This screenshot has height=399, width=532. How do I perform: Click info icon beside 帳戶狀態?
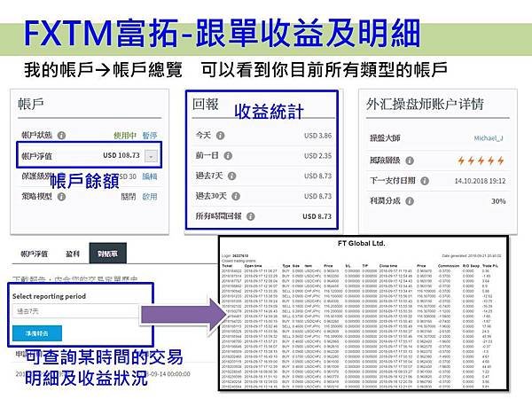pos(61,136)
